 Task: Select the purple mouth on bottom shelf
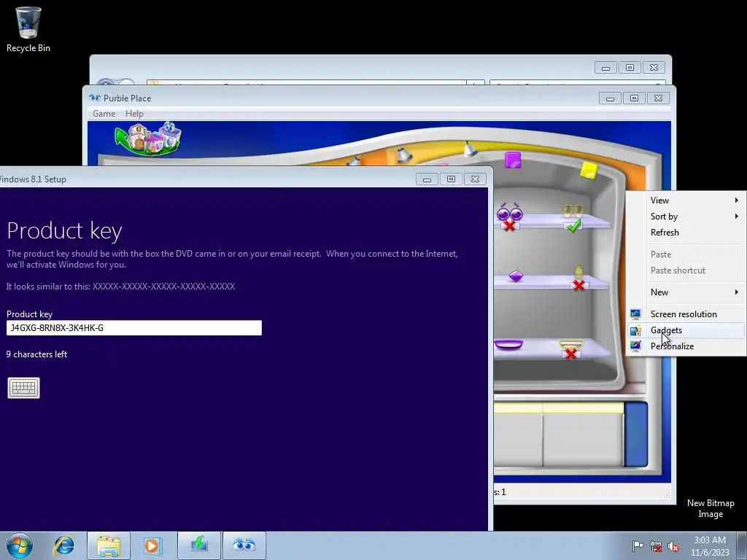click(508, 345)
